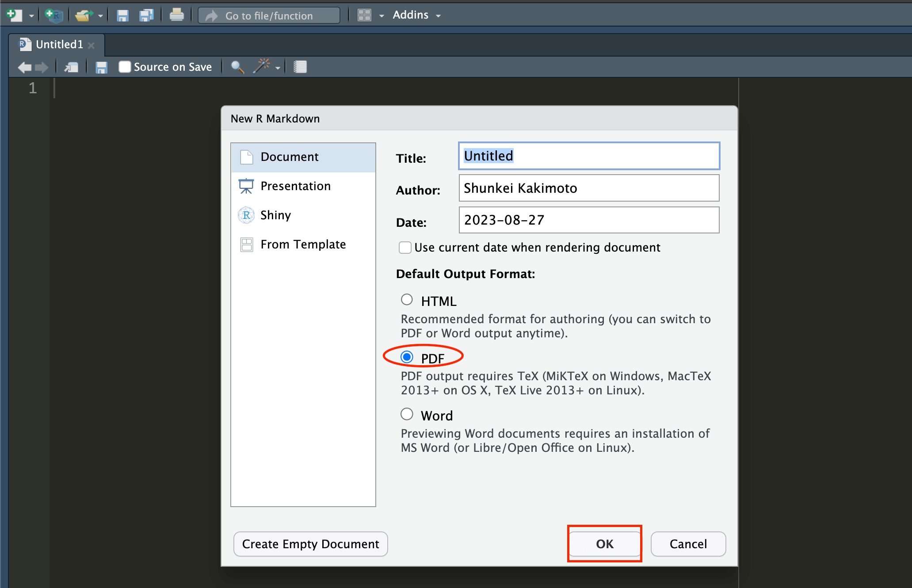This screenshot has width=912, height=588.
Task: Click the workspace panes grid icon
Action: point(364,15)
